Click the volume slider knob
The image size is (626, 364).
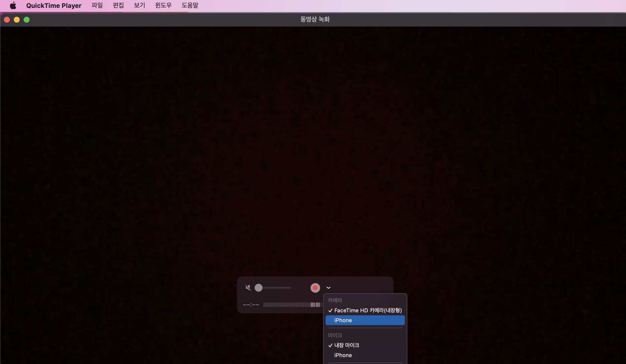click(258, 288)
